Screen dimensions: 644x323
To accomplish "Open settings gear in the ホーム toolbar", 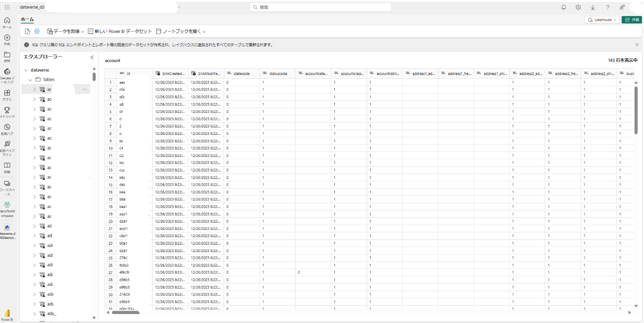I will [37, 31].
